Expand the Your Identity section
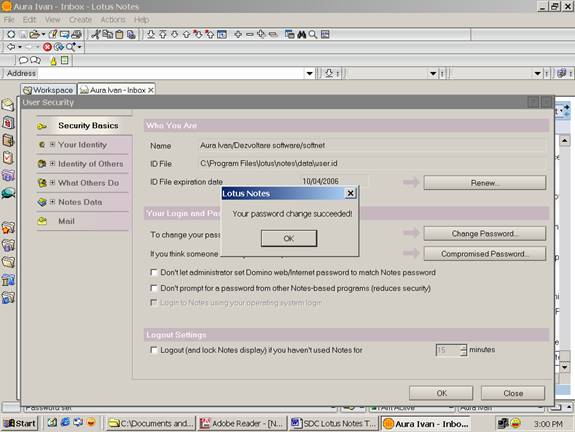 tap(52, 144)
